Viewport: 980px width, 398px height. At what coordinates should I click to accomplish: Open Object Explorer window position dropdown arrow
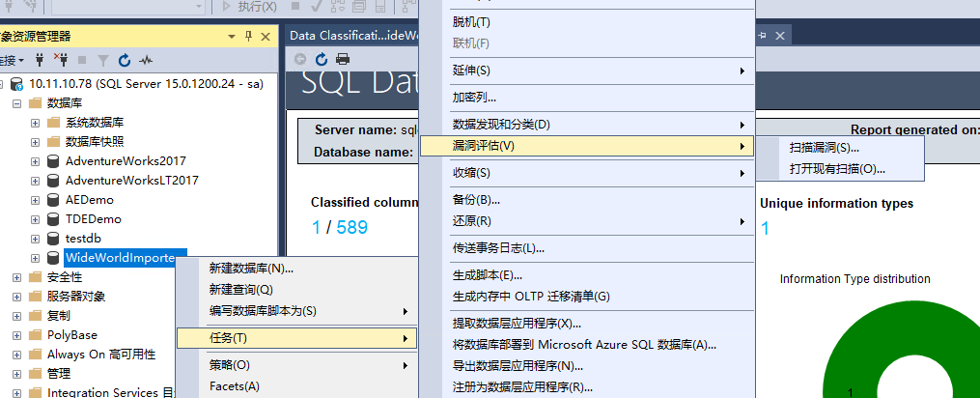[232, 37]
